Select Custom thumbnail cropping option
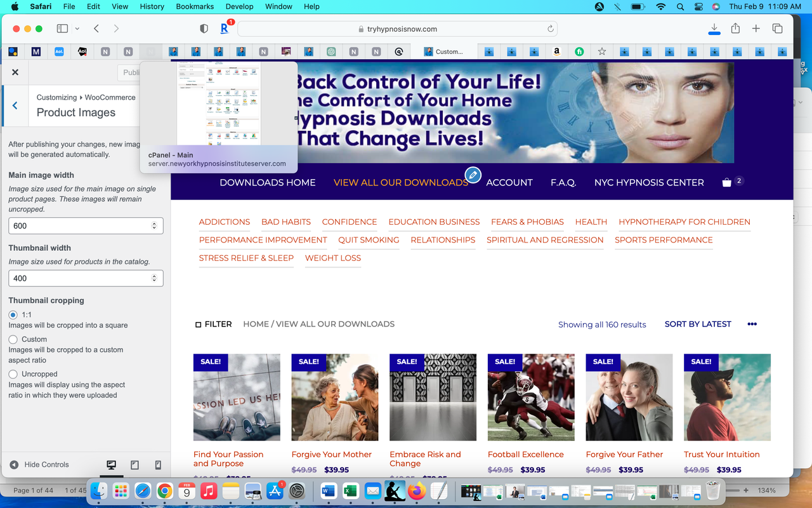 [13, 340]
